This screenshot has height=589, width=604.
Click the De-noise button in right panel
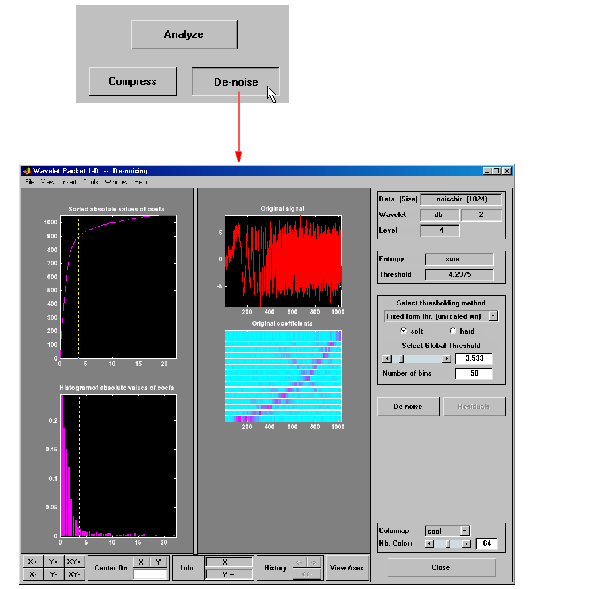(405, 406)
